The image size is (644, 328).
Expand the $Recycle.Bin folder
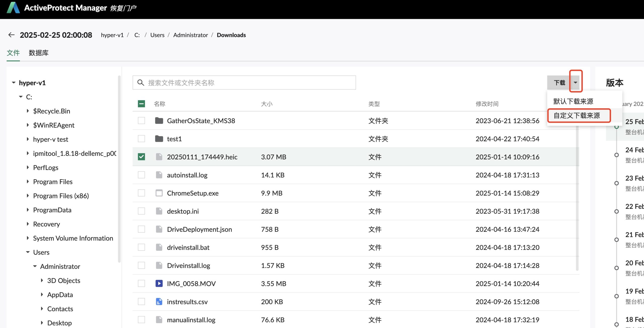point(28,111)
